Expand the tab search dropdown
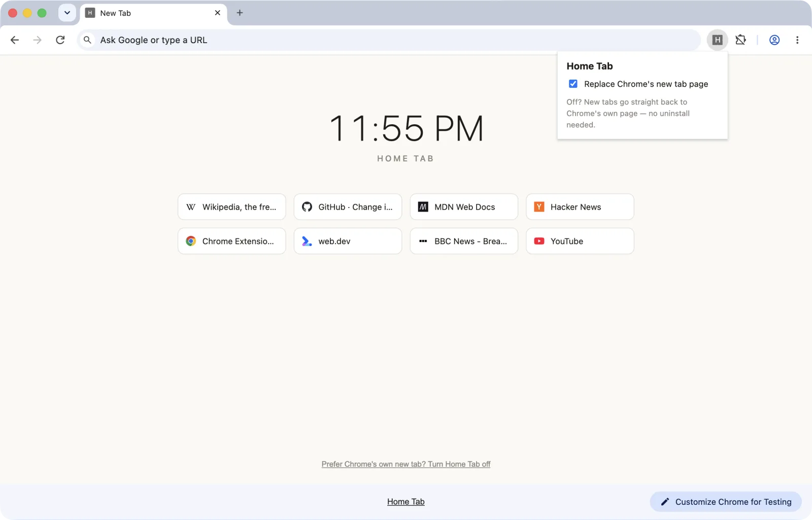This screenshot has height=520, width=812. click(67, 13)
